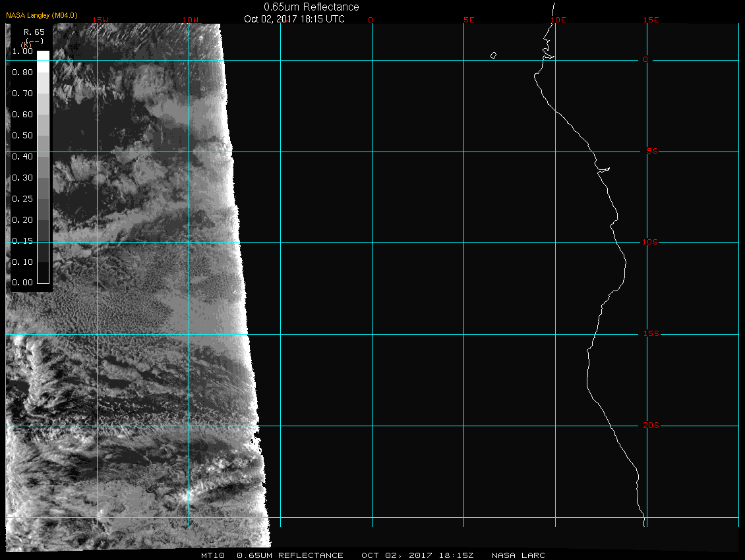Click the 0.60 legend value
This screenshot has height=560, width=745.
pos(22,115)
